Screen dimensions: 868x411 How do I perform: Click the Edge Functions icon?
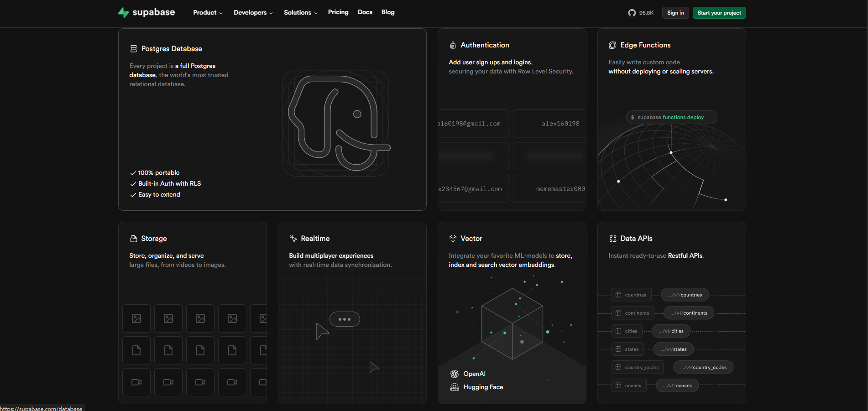pos(612,45)
